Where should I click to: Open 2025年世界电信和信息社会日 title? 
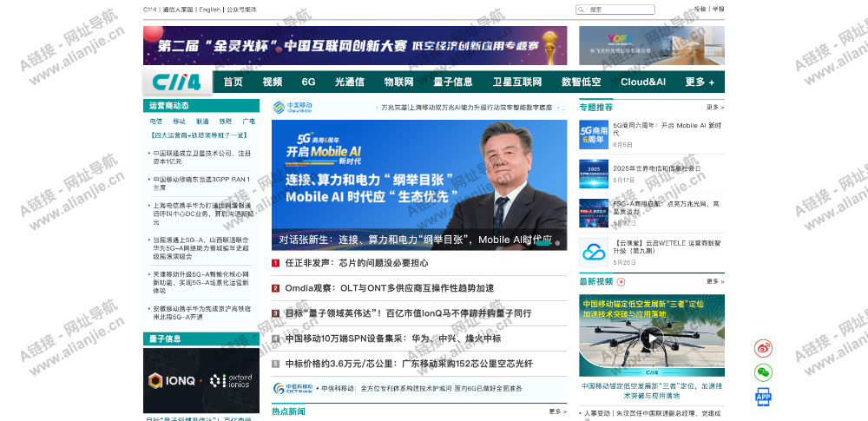pos(656,168)
